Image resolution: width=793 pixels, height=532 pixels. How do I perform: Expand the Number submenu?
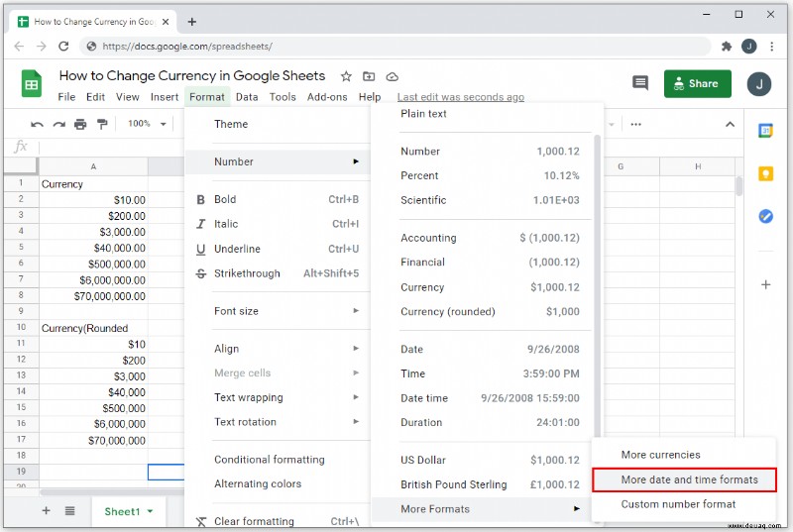click(x=279, y=161)
